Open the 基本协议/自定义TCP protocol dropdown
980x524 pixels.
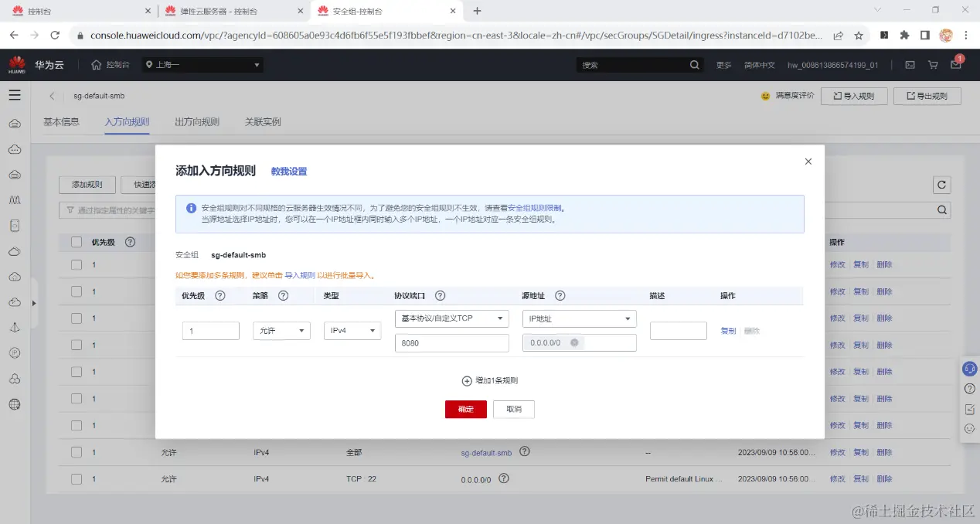click(x=451, y=318)
